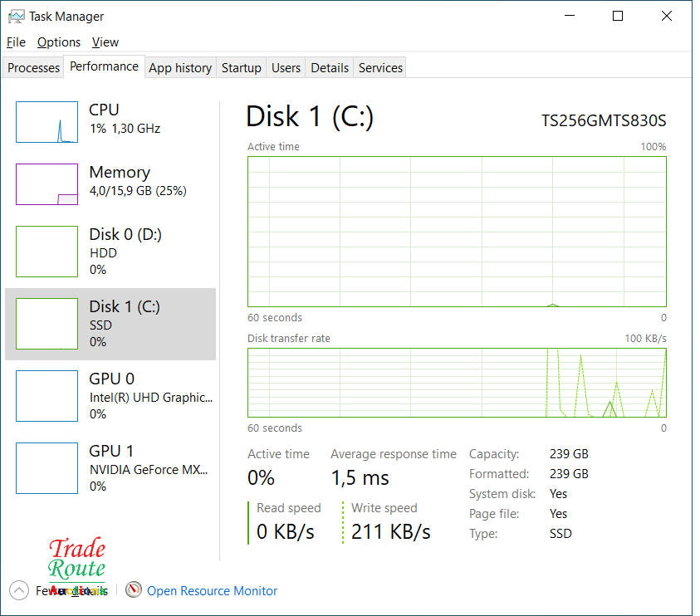Click the Resource Monitor icon

click(134, 590)
